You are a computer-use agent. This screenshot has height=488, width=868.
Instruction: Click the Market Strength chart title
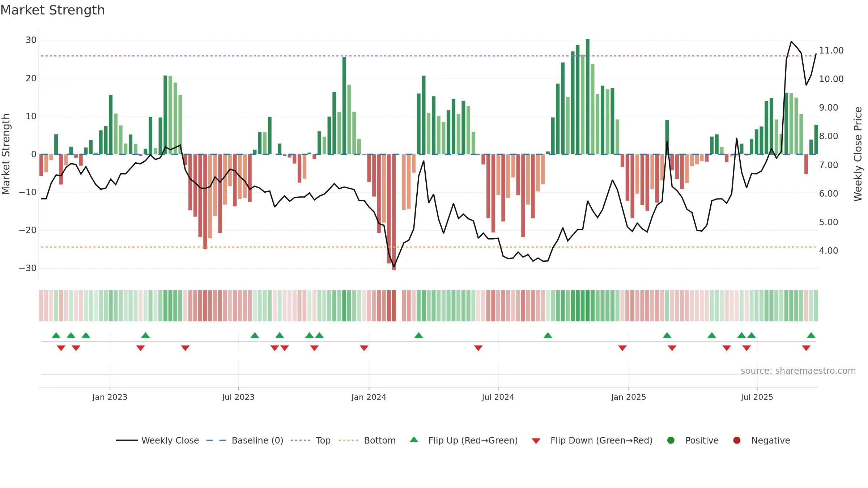pos(52,10)
